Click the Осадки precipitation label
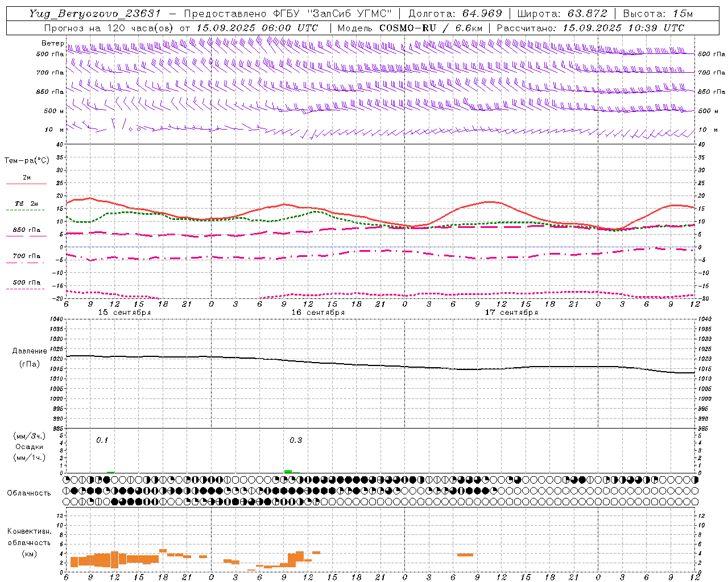Screen dimensions: 728x582 coord(30,447)
